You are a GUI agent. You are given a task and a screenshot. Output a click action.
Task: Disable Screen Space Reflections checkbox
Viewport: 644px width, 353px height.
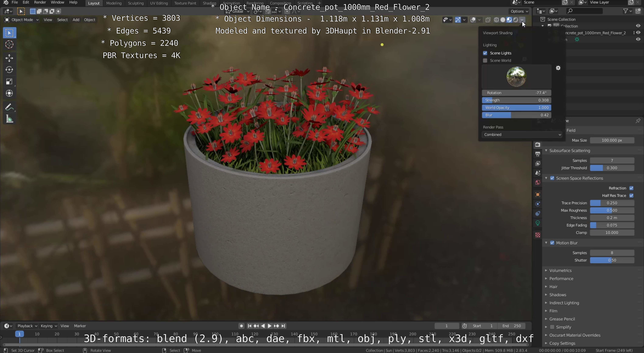coord(552,178)
